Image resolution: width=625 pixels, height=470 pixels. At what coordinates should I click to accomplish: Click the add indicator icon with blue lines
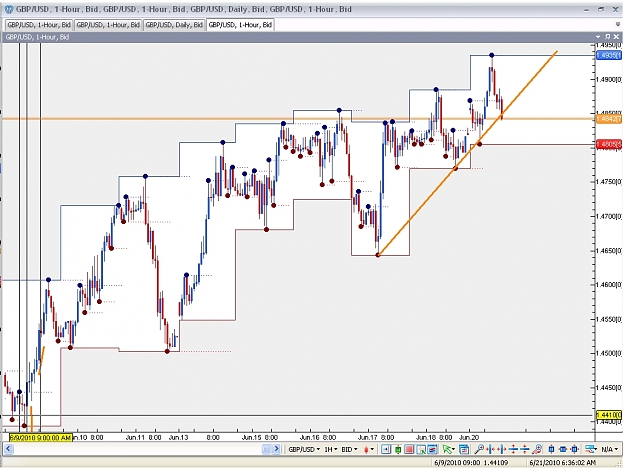pos(590,449)
